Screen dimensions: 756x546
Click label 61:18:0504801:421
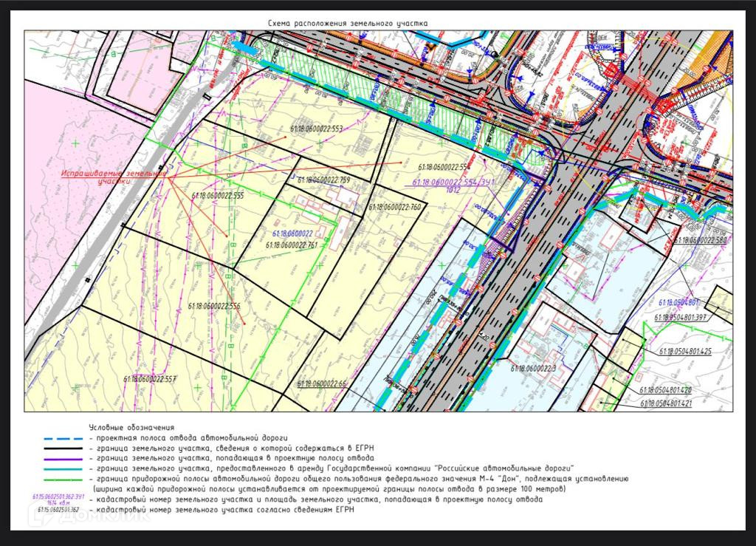[x=666, y=403]
